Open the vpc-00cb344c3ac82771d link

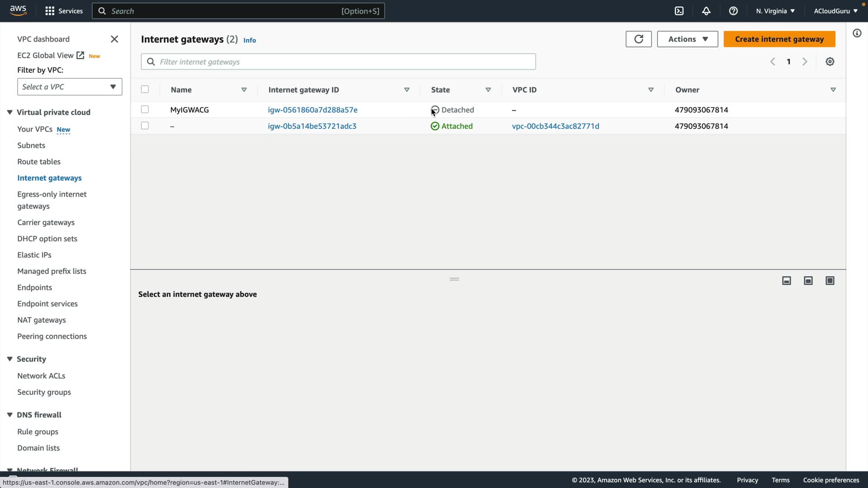(555, 126)
